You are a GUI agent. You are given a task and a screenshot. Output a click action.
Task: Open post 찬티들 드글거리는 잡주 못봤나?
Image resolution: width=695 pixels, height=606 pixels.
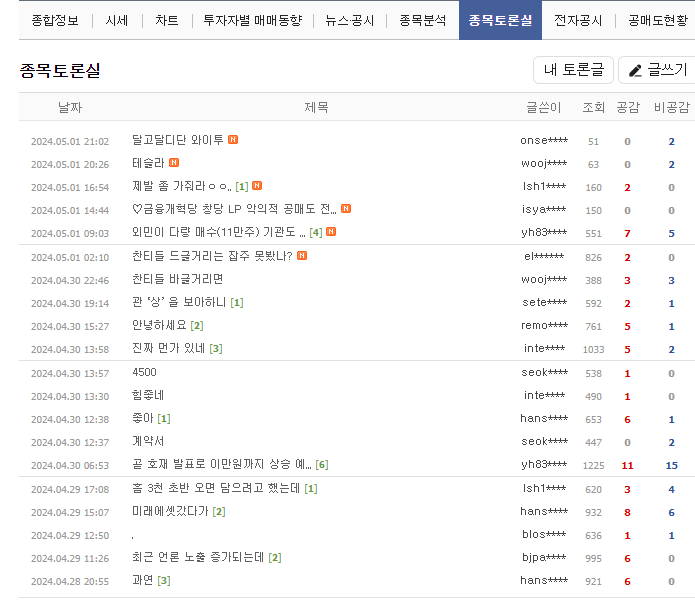click(x=212, y=256)
